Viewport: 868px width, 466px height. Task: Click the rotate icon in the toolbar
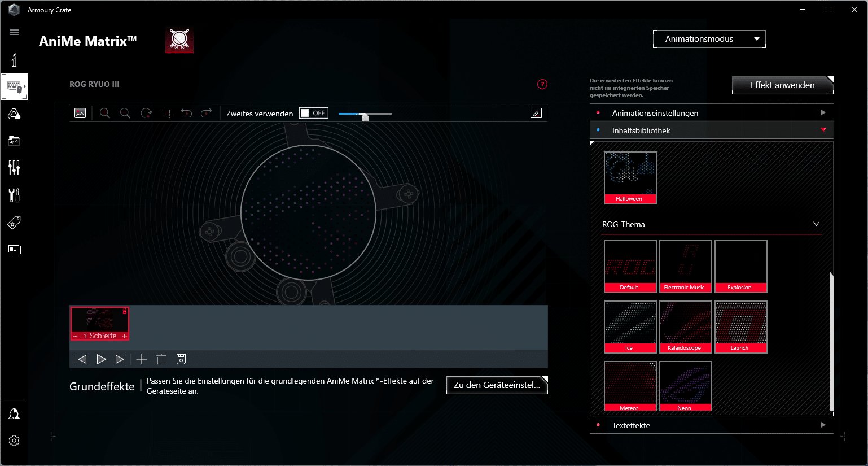tap(146, 113)
